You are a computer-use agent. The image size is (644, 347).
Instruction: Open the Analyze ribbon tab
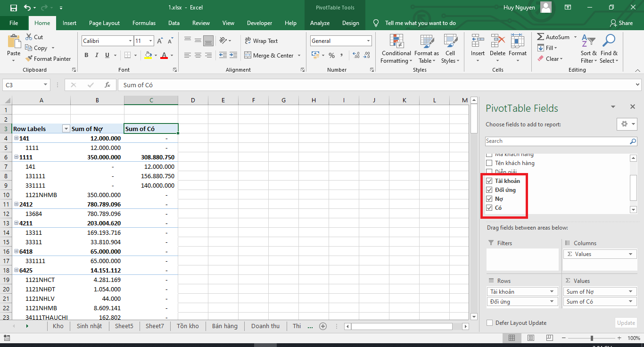[320, 23]
